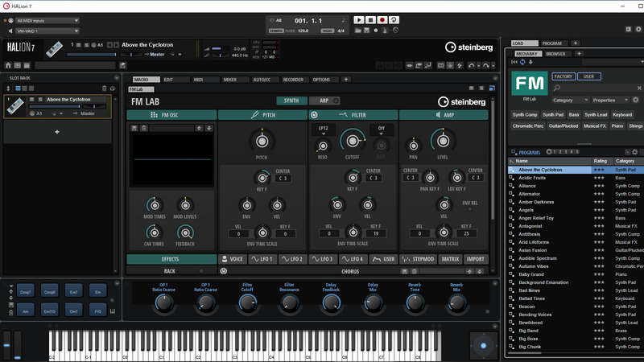
Task: Click the Filter Cutoff quick control knob
Action: point(247,303)
